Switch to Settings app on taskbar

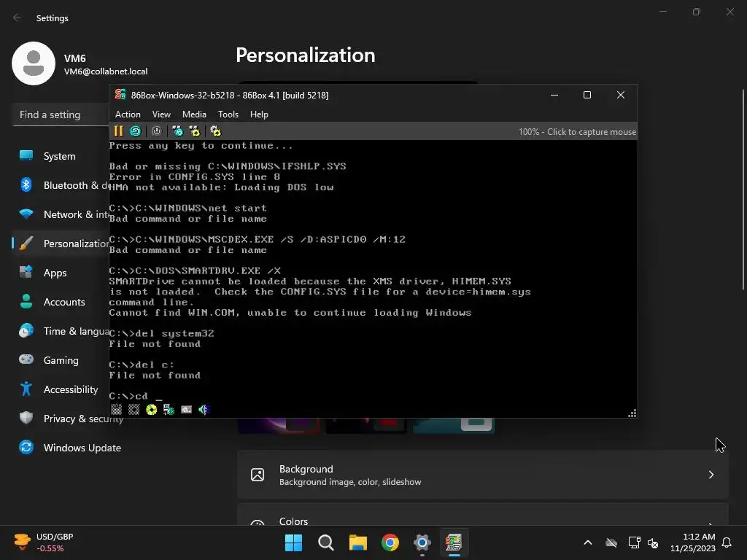[x=422, y=542]
